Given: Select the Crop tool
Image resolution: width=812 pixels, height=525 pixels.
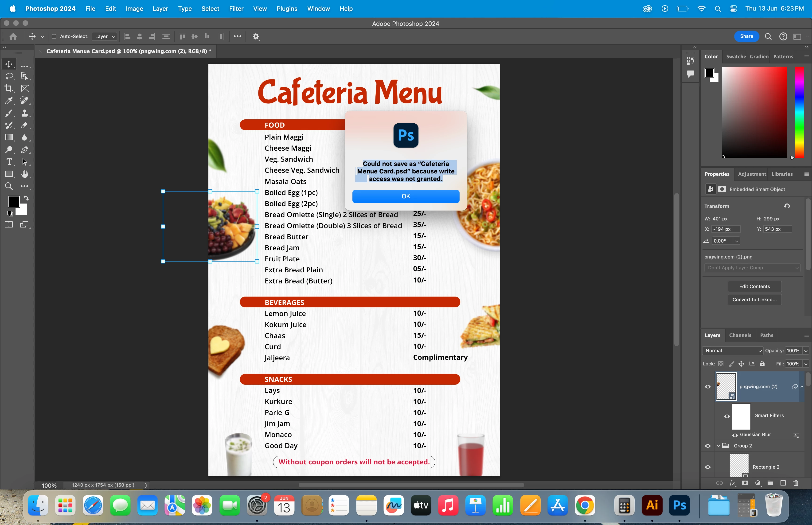Looking at the screenshot, I should click(x=9, y=88).
